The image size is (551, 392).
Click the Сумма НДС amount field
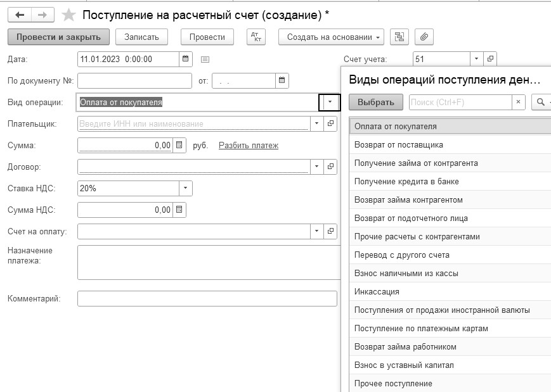[125, 210]
